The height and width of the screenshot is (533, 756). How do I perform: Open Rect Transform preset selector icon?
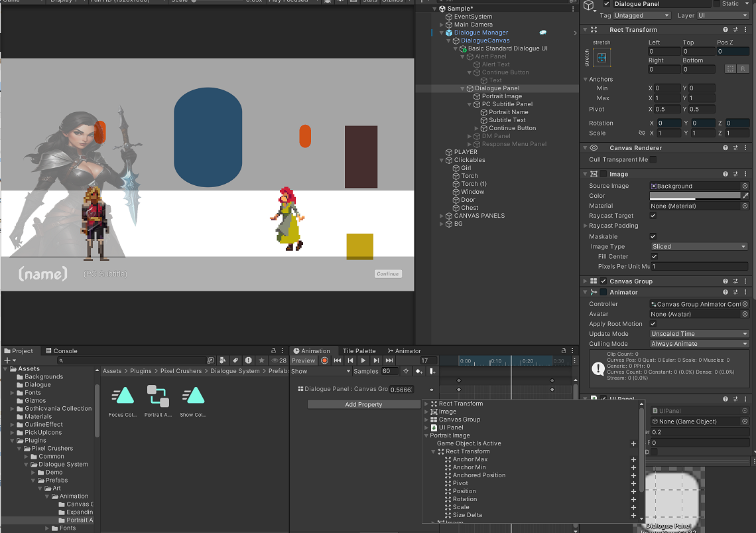point(735,30)
